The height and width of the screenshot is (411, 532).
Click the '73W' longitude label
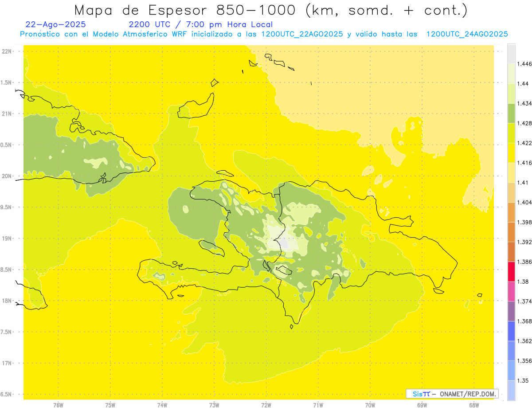point(214,405)
